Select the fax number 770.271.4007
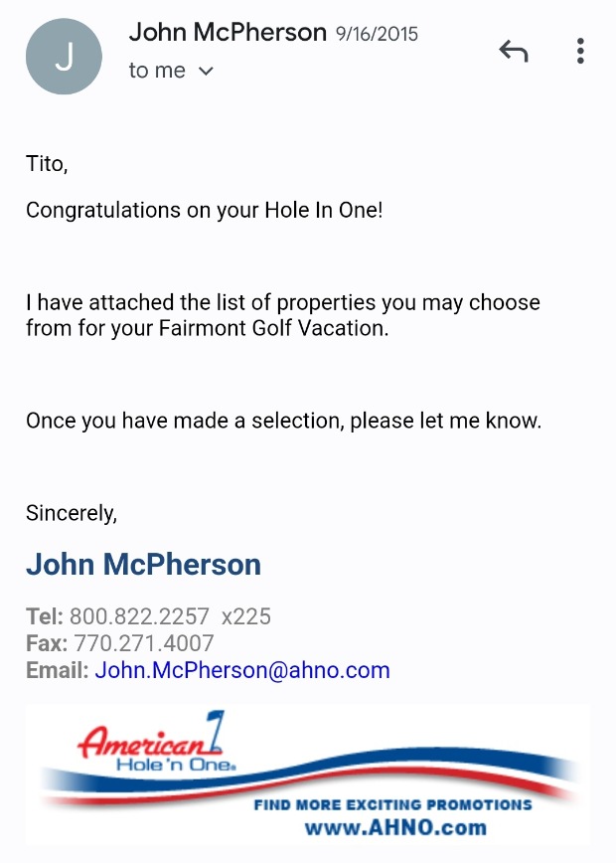 click(144, 643)
